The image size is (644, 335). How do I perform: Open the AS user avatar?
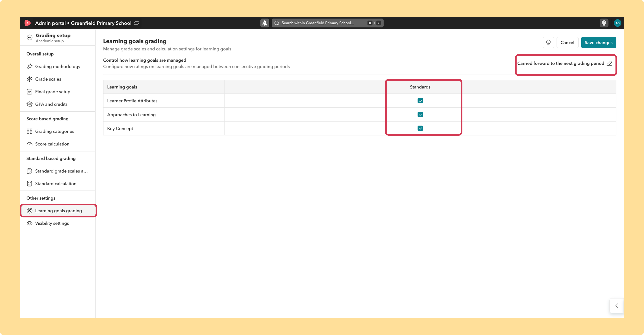pyautogui.click(x=617, y=23)
